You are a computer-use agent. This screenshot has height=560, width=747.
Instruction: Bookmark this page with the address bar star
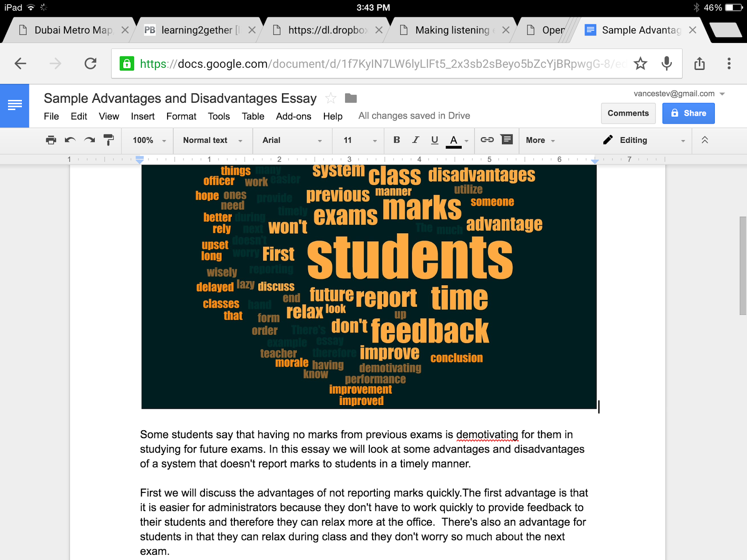(x=640, y=63)
